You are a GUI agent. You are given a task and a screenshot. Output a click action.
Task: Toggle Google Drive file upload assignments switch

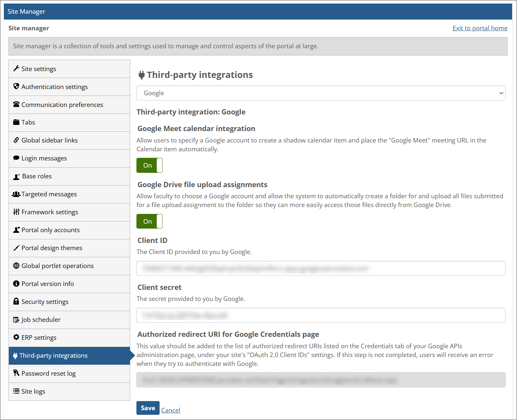point(149,221)
